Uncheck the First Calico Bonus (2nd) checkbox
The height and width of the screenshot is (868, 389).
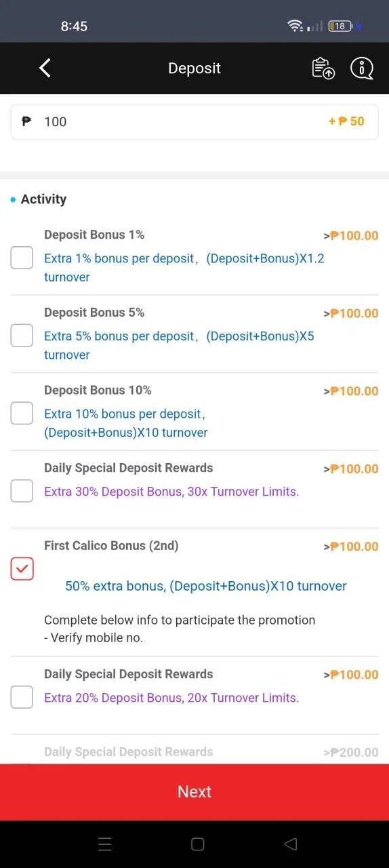(x=22, y=569)
